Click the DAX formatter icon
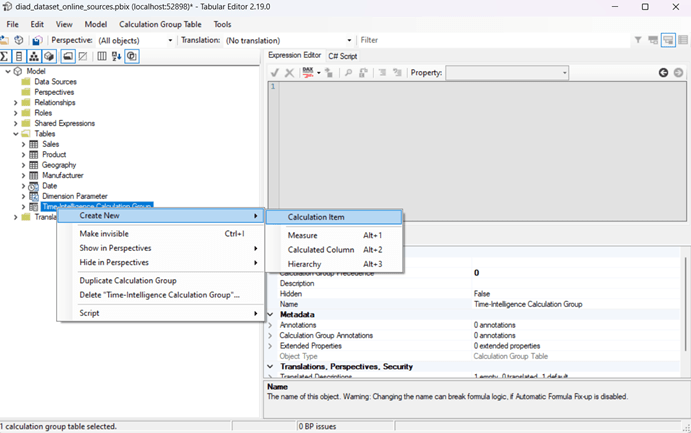The width and height of the screenshot is (691, 433). [x=309, y=73]
